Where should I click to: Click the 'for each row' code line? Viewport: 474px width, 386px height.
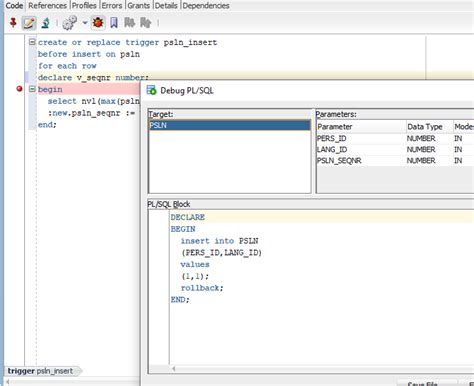tap(67, 66)
